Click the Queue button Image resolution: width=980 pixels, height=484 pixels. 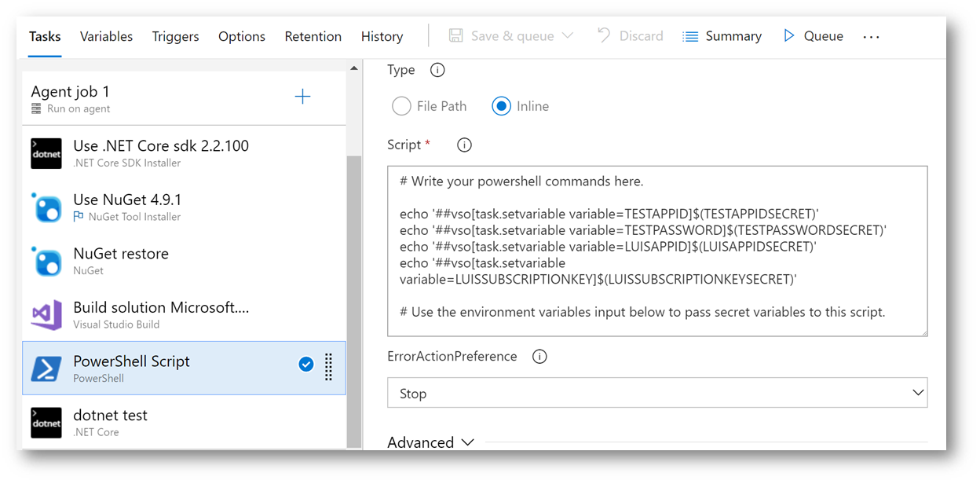(813, 36)
